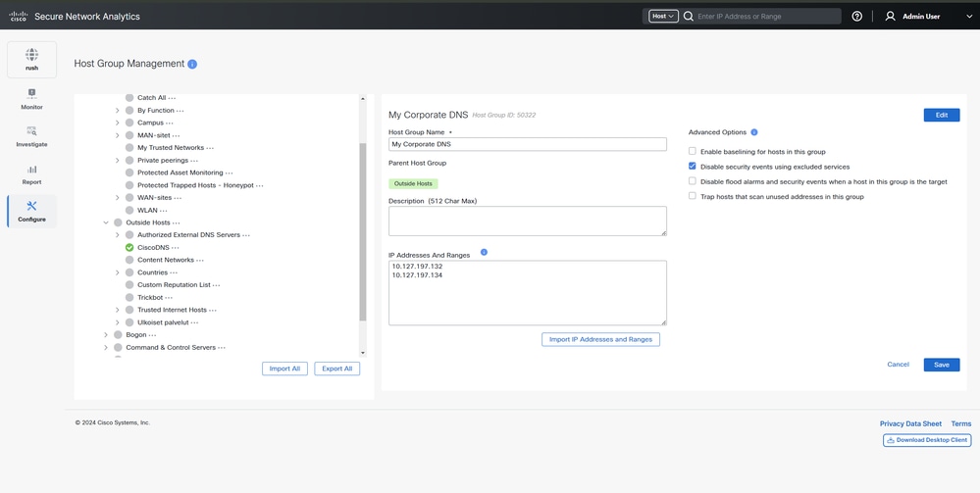Open ellipsis menu for Command & Control Servers

point(222,348)
